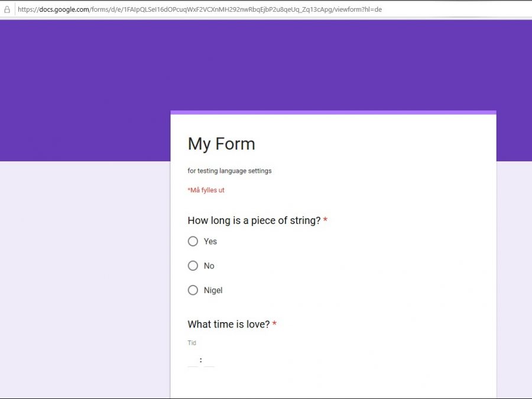Select the No radio button circle
The width and height of the screenshot is (532, 399).
pyautogui.click(x=193, y=266)
